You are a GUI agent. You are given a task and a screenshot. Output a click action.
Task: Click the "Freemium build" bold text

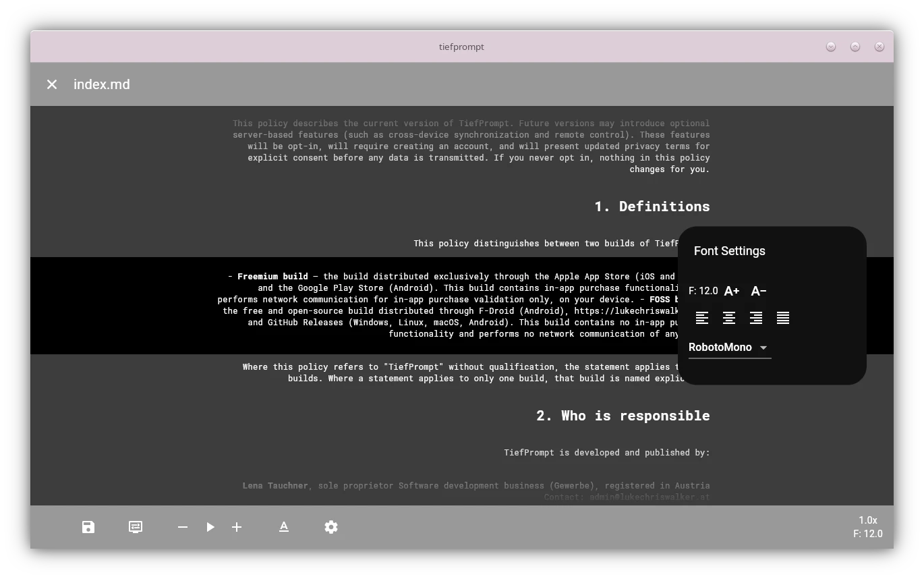point(272,276)
